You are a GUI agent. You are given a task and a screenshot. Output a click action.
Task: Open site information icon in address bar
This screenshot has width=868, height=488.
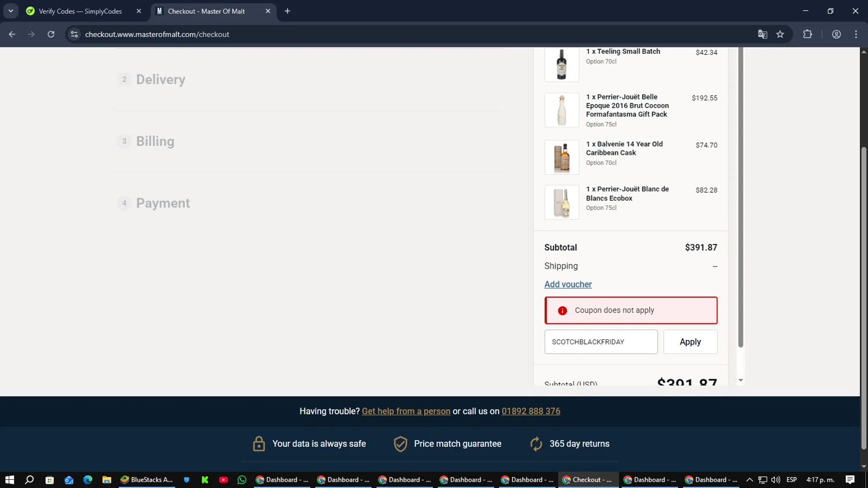[x=74, y=34]
